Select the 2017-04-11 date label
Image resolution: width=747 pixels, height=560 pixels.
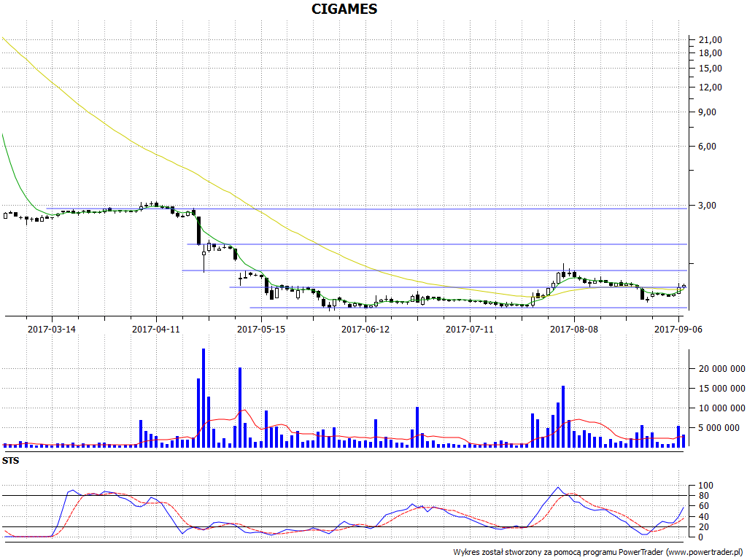click(156, 329)
